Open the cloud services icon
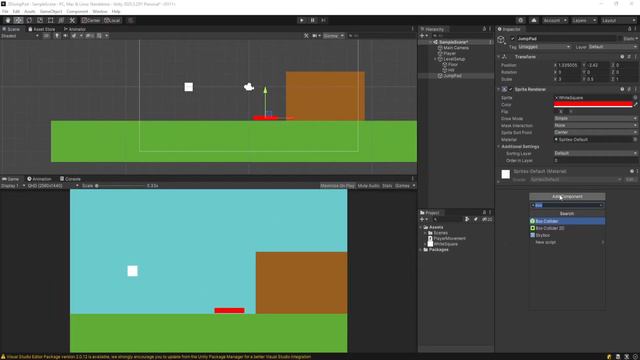Image resolution: width=640 pixels, height=360 pixels. point(534,20)
